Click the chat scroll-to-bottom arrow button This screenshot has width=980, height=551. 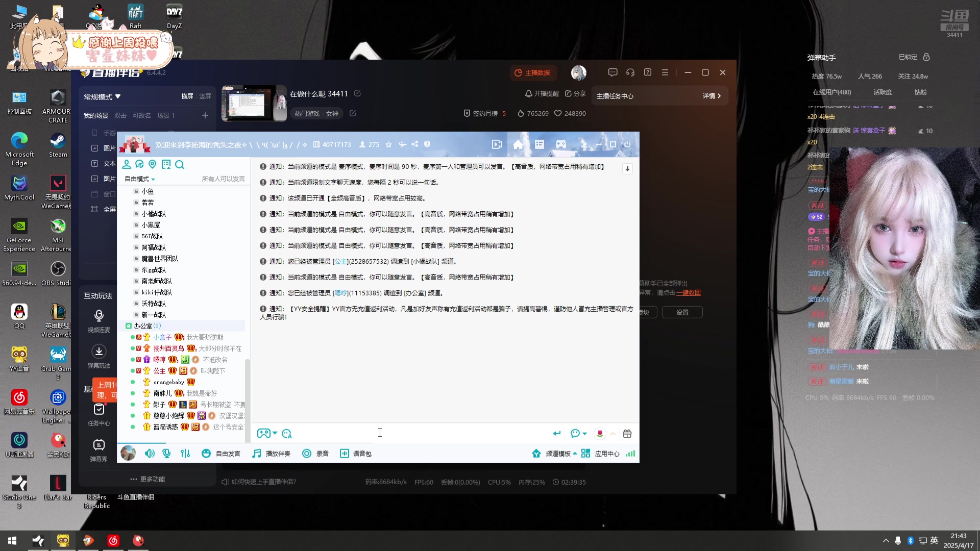click(x=627, y=169)
